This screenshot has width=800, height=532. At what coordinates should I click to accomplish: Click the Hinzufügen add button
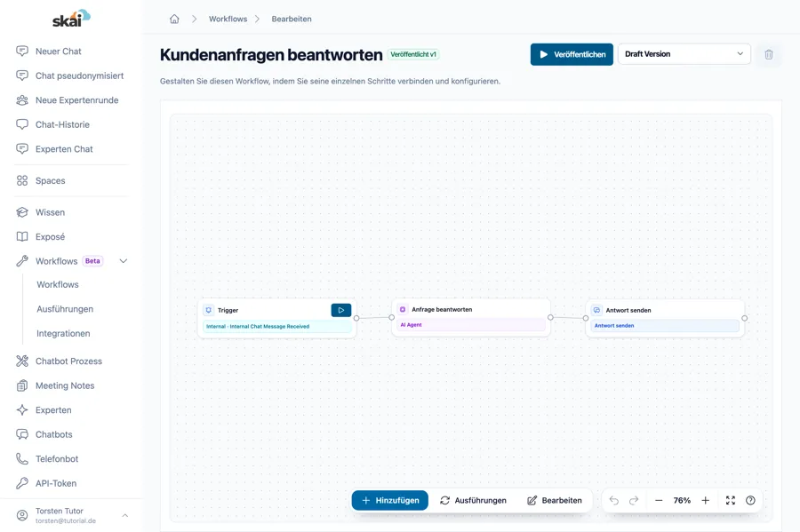click(x=390, y=500)
